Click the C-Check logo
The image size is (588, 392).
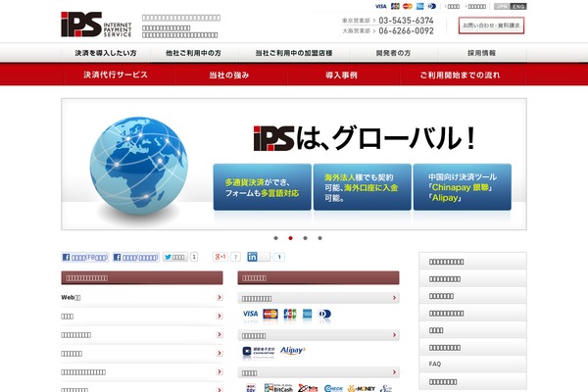click(x=333, y=388)
